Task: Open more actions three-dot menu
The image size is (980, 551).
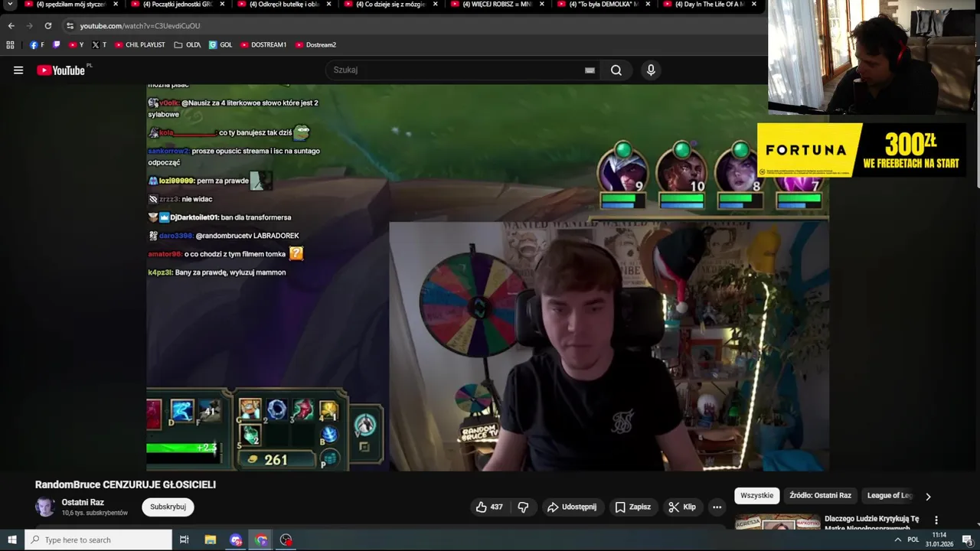Action: point(717,507)
